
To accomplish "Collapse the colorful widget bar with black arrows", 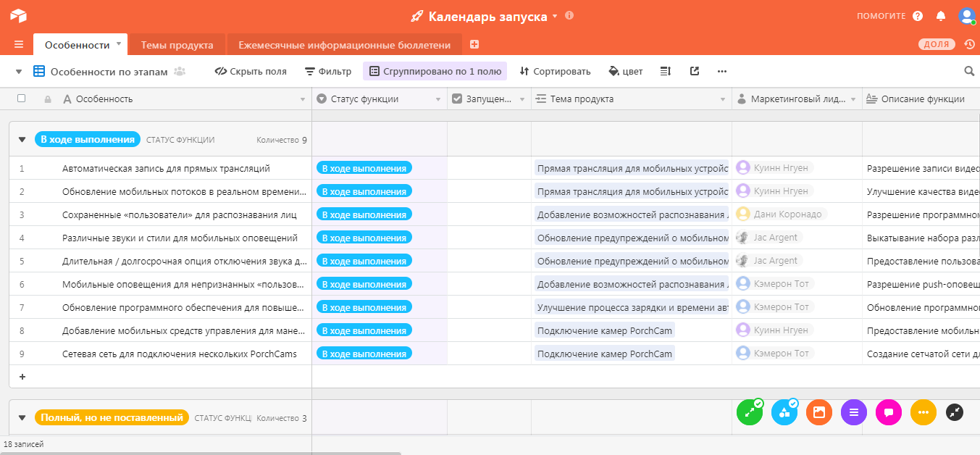I will click(x=954, y=412).
